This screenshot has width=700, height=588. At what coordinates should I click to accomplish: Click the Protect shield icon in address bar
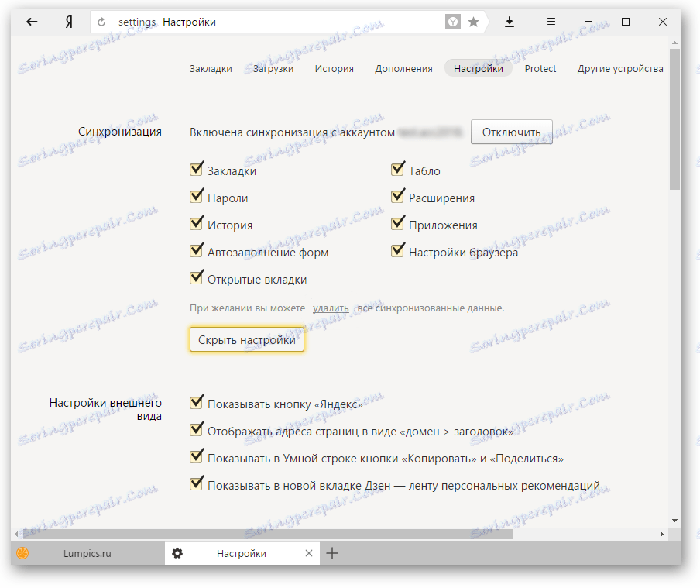(453, 22)
